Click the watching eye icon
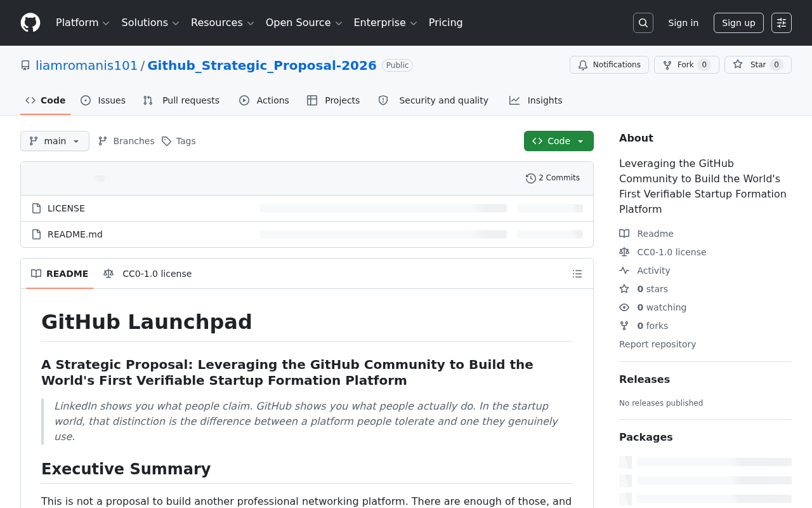812x508 pixels. [624, 307]
